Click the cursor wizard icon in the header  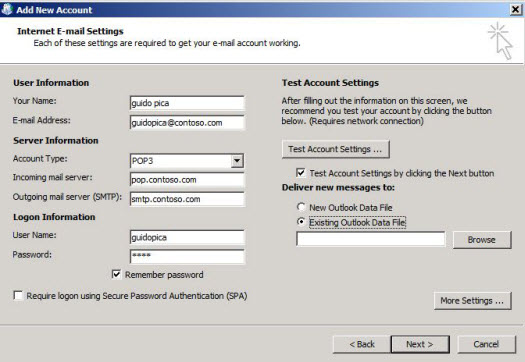(x=500, y=41)
